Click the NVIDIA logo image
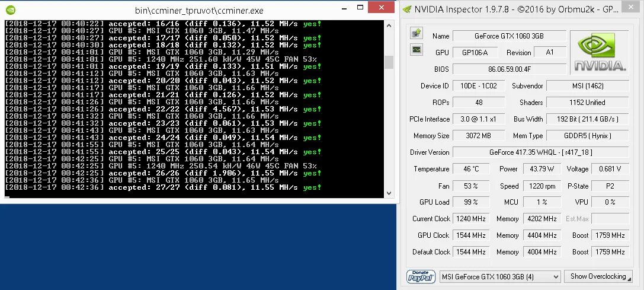This screenshot has width=644, height=290. pyautogui.click(x=599, y=52)
